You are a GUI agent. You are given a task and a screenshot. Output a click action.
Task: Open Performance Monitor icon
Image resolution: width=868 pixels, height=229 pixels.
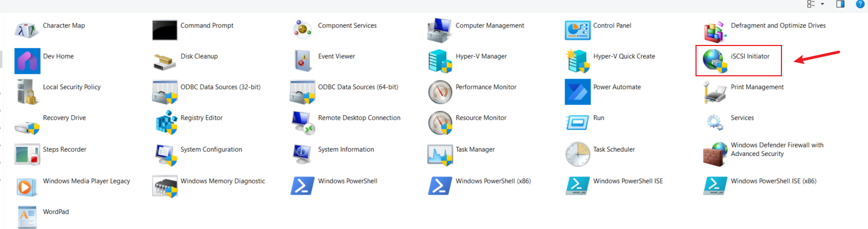click(440, 92)
